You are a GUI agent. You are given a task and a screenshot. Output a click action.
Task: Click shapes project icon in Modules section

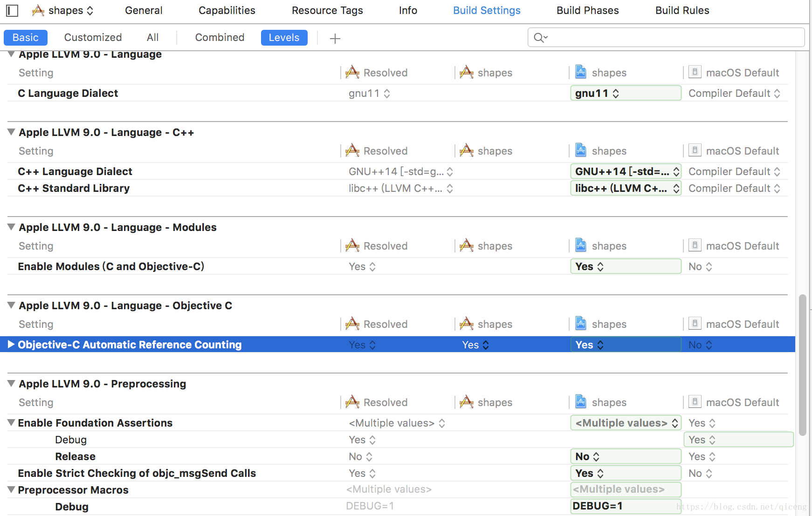tap(581, 245)
